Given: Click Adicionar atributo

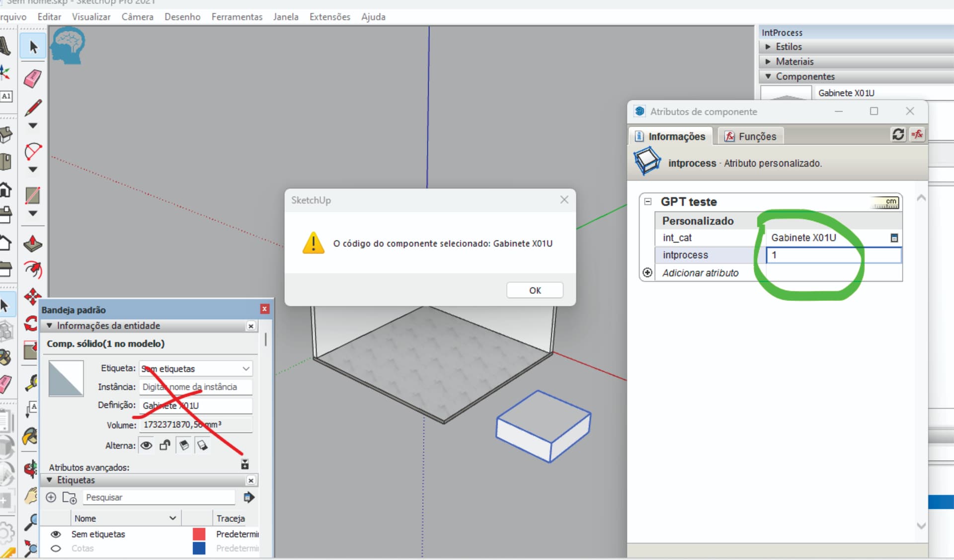Looking at the screenshot, I should 700,273.
